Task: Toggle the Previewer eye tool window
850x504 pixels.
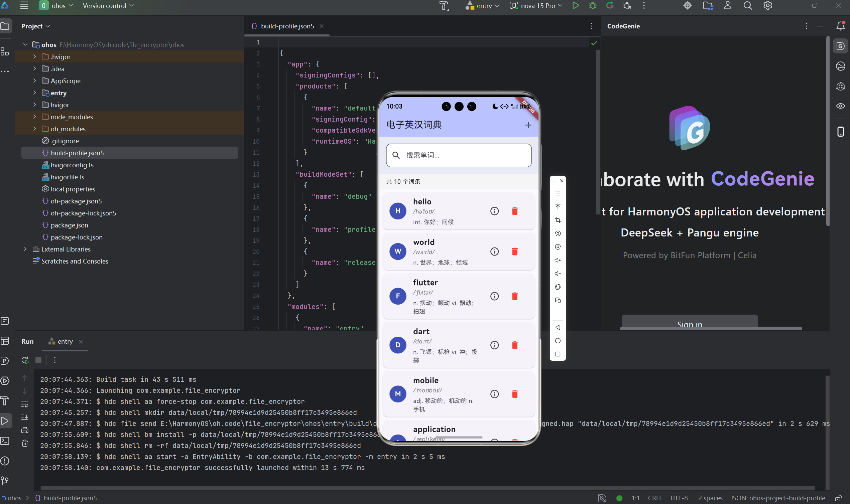Action: tap(840, 106)
